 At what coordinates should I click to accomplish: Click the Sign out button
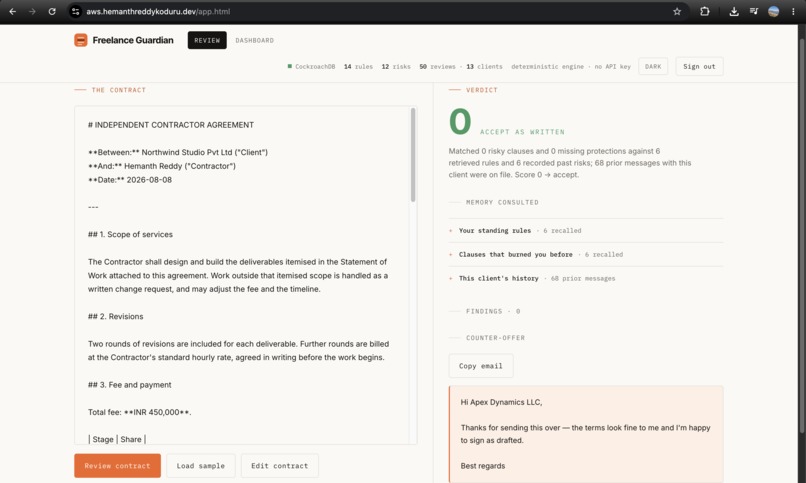(x=699, y=66)
